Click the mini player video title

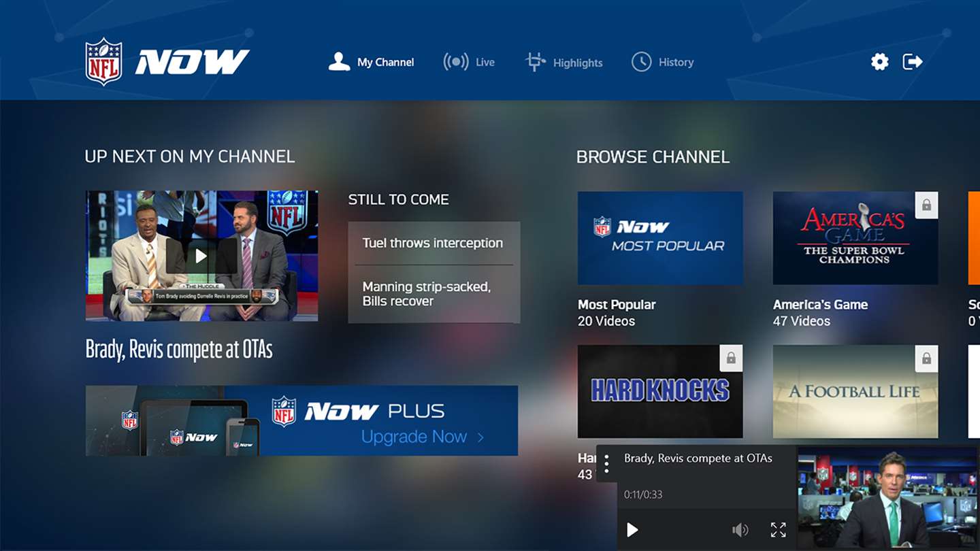(698, 458)
